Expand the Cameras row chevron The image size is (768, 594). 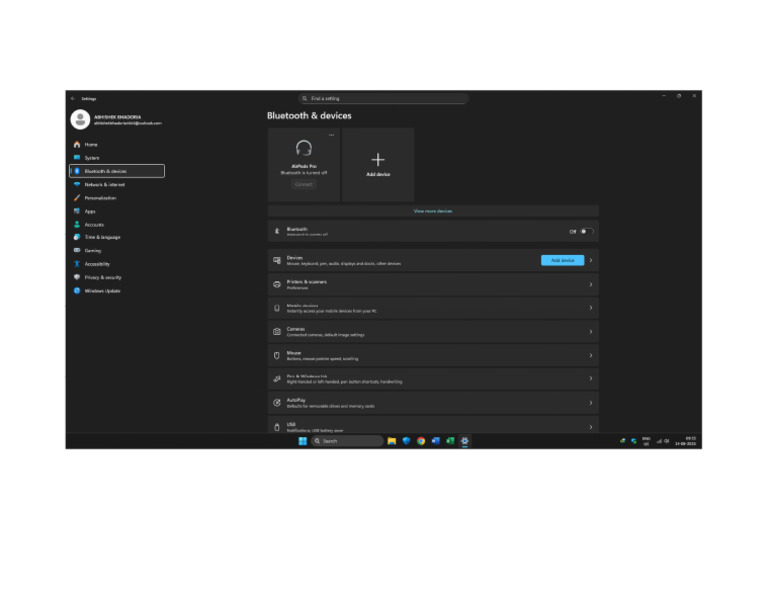(x=591, y=332)
